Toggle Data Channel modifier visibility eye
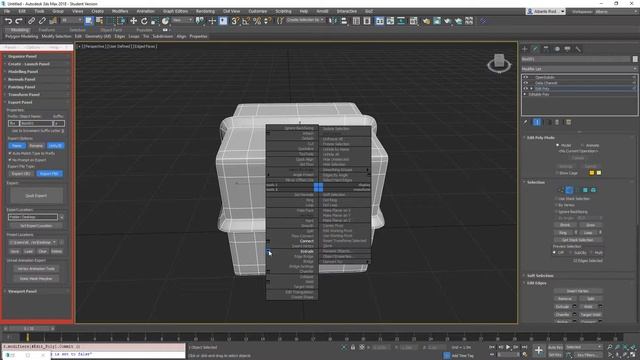Screen dimensions: 640x360 (526, 83)
